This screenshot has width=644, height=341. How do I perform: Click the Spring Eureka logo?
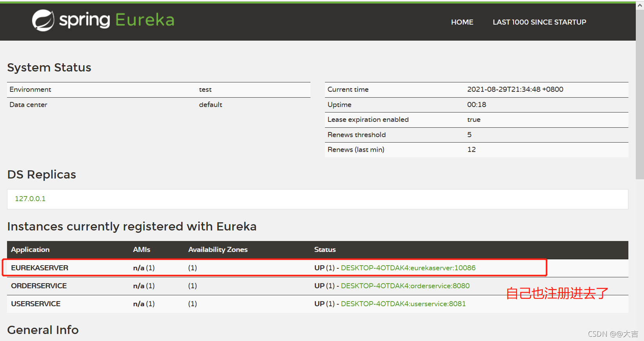[x=103, y=20]
